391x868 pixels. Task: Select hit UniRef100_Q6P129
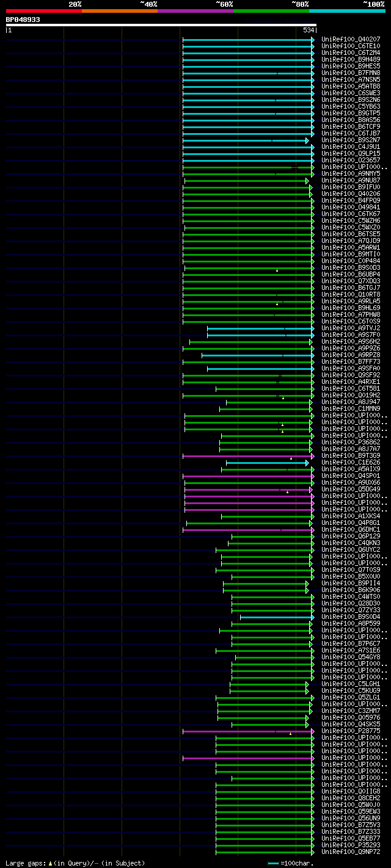[351, 536]
